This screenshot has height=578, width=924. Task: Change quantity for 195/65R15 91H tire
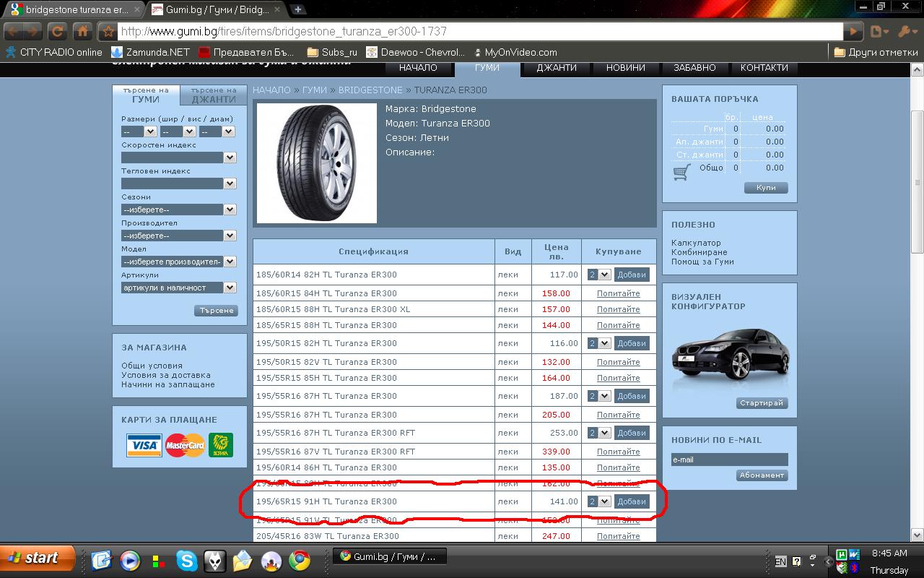tap(599, 501)
